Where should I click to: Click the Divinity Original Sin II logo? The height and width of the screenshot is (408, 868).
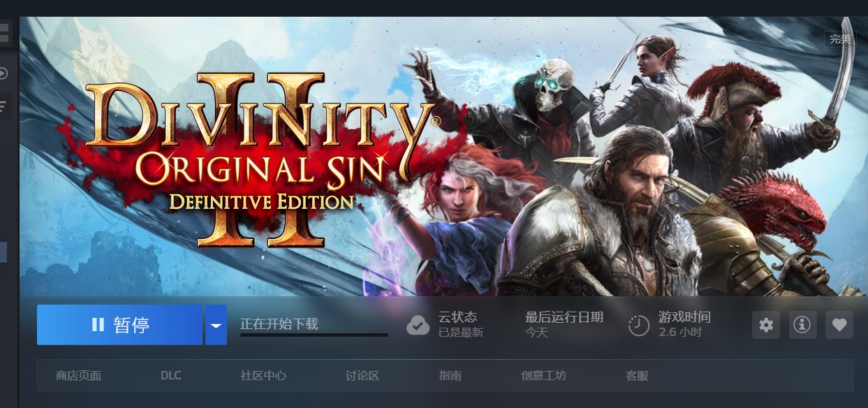pos(260,157)
